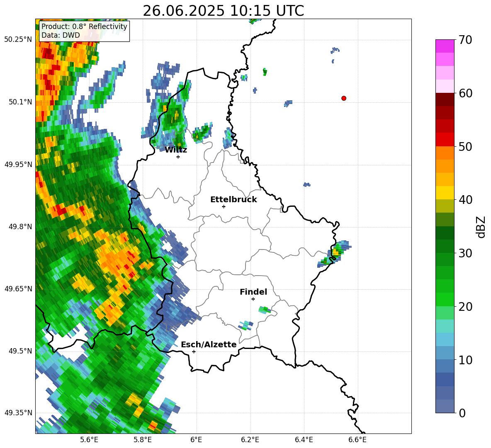Click the colorbar 10 tick label
491x448 pixels.
click(x=466, y=360)
